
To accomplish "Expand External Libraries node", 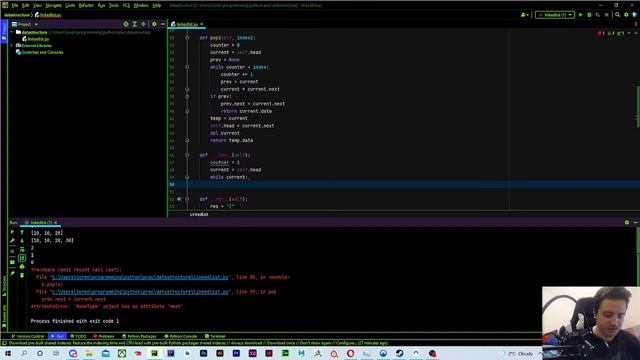I will click(x=12, y=45).
